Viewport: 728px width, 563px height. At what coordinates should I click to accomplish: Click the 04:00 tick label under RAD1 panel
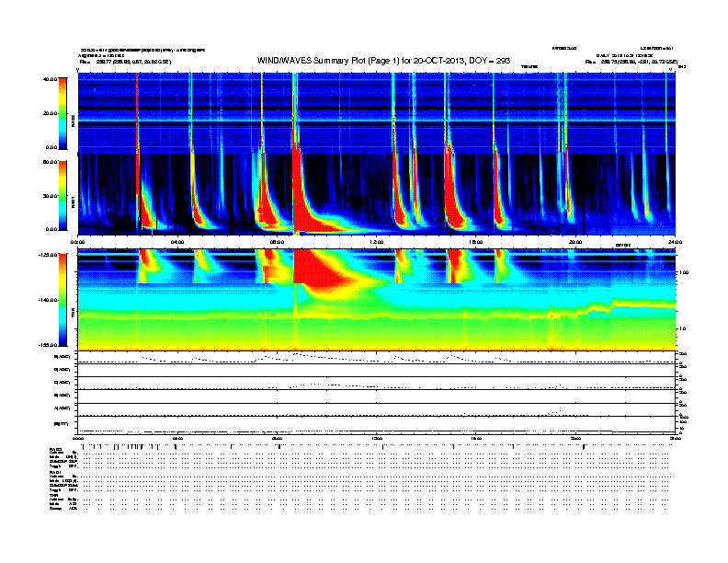[177, 242]
